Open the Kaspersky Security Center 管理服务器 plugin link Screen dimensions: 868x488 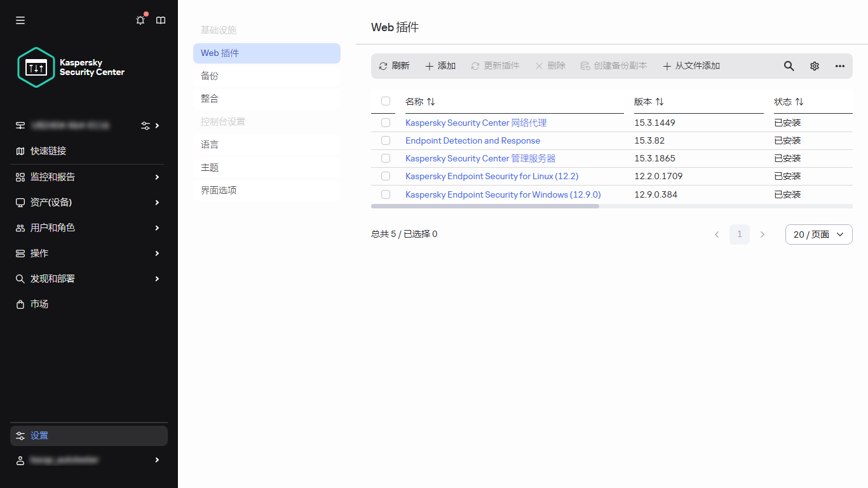[x=479, y=158]
